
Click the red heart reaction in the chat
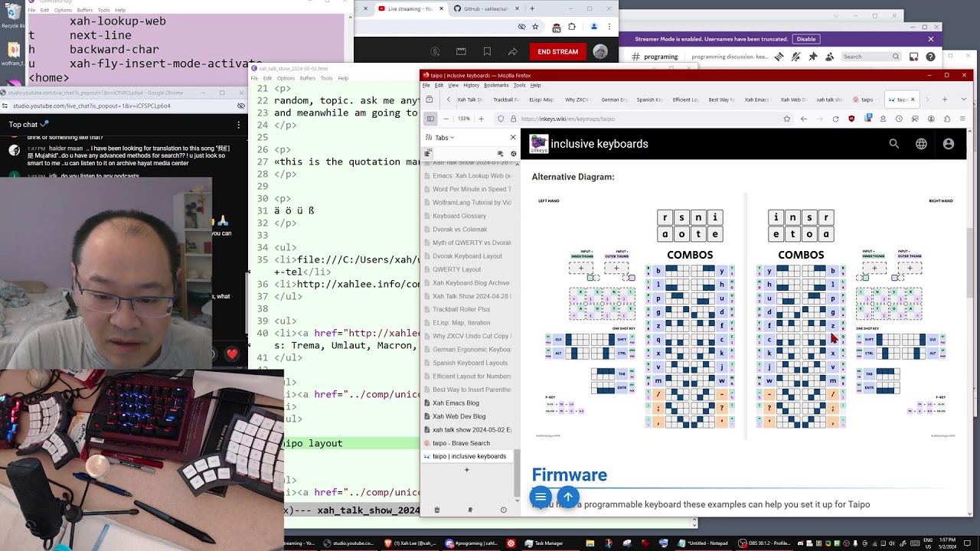tap(232, 354)
